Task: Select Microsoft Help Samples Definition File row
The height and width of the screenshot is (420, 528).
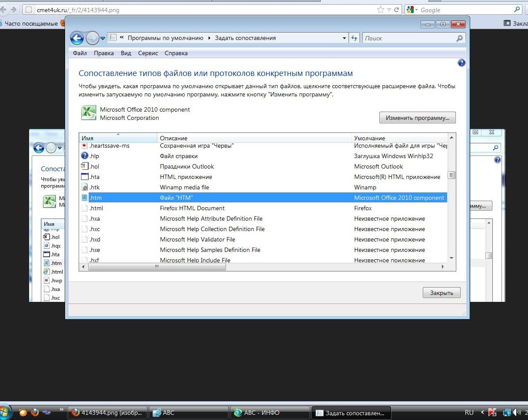Action: pos(263,250)
